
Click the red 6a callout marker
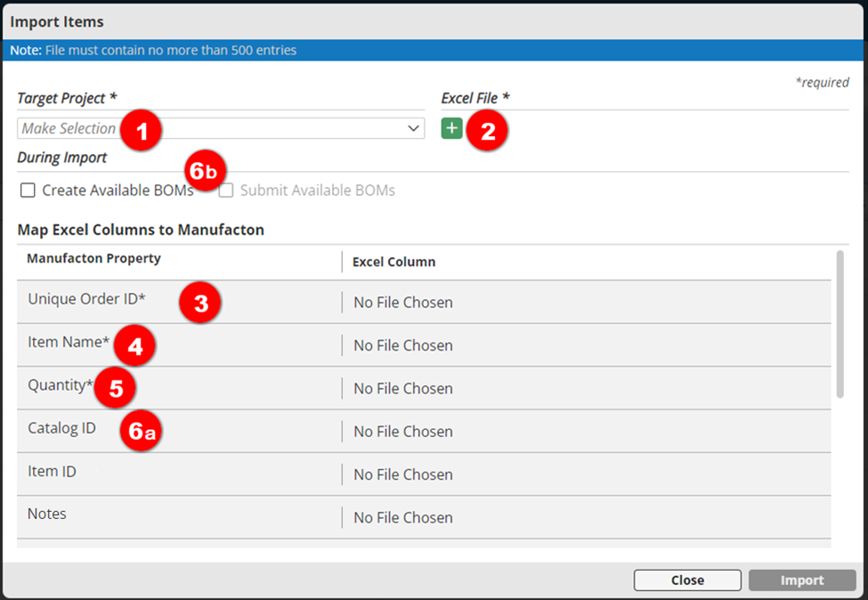tap(141, 432)
